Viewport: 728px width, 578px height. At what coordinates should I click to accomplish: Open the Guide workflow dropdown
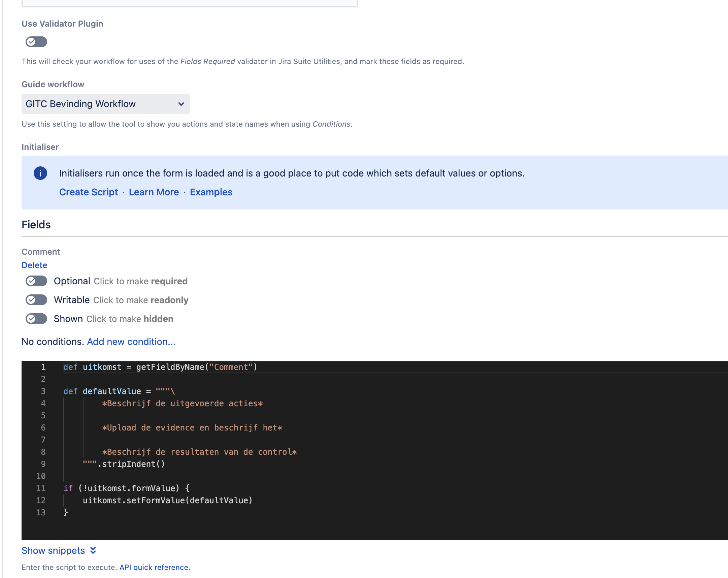click(105, 104)
